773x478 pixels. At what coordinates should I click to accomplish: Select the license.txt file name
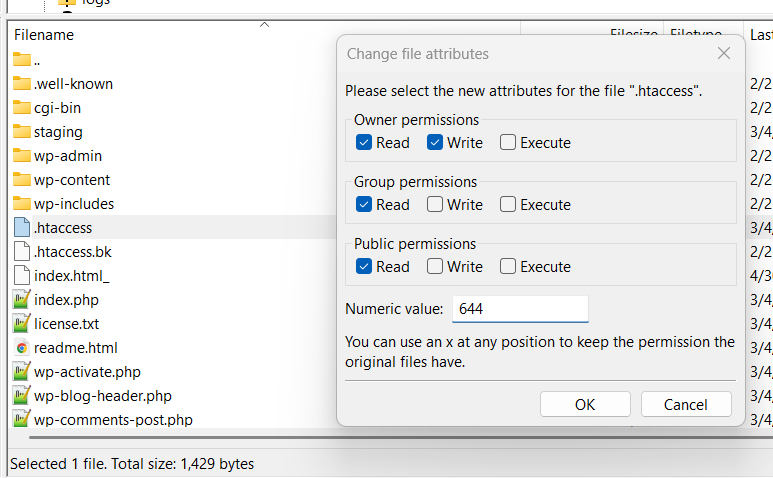(x=66, y=324)
